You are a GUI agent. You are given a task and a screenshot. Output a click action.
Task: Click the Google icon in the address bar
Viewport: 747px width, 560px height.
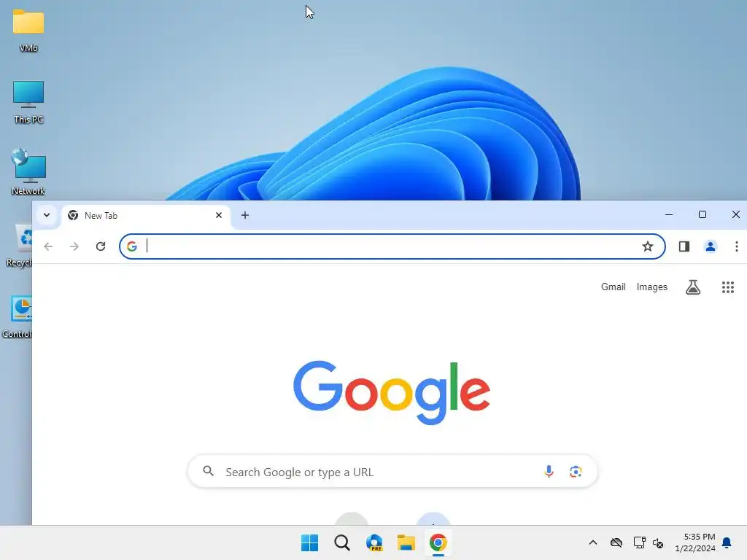(x=132, y=246)
